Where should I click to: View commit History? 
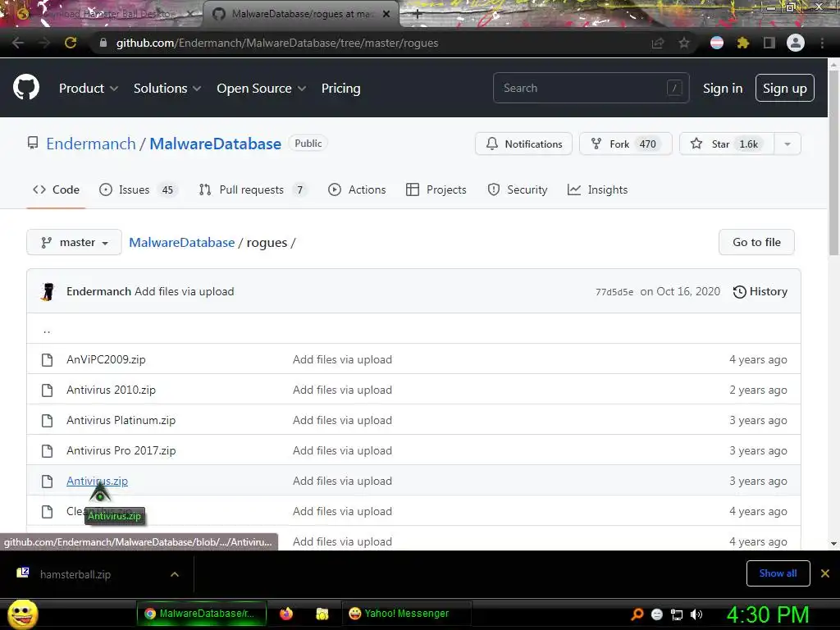[760, 291]
